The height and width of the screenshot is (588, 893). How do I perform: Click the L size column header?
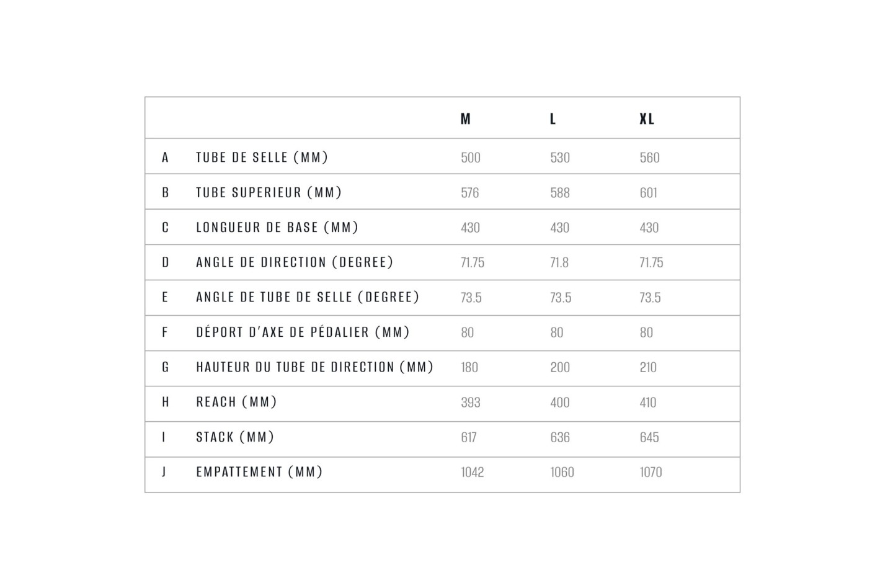click(x=553, y=119)
